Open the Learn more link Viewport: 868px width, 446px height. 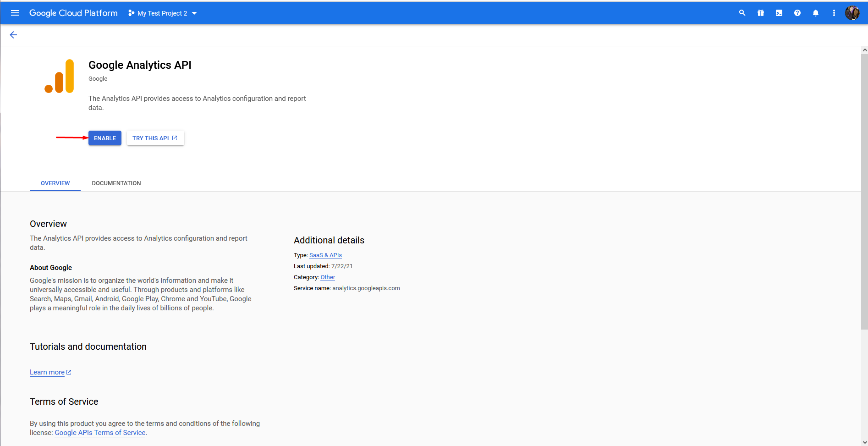47,372
